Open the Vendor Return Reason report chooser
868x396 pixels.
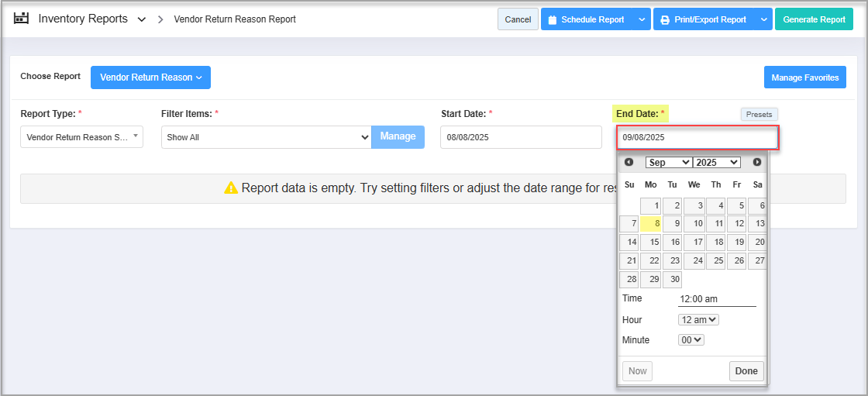click(150, 77)
